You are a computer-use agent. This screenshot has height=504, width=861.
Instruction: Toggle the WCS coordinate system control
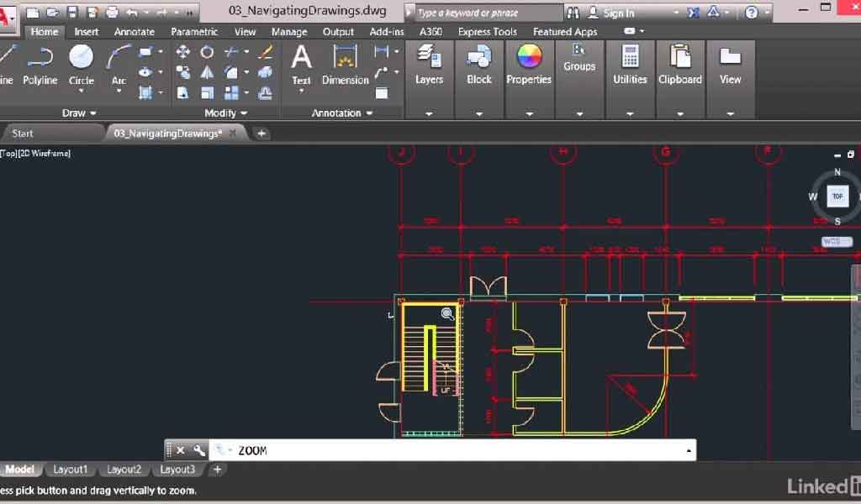click(837, 241)
